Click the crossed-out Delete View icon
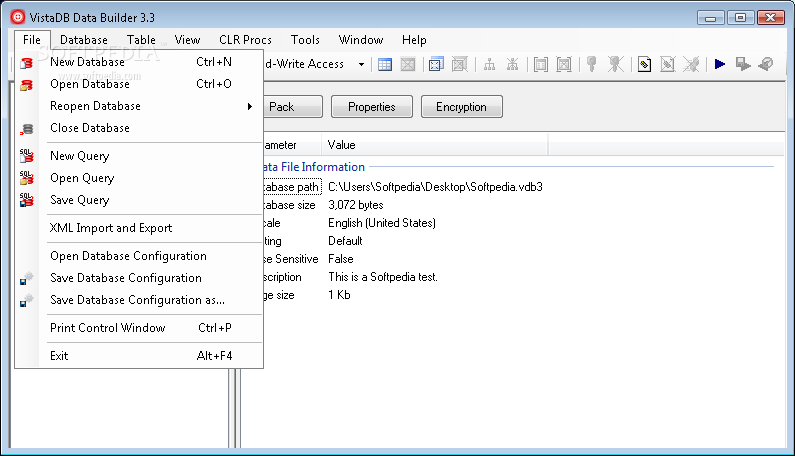 pyautogui.click(x=459, y=64)
